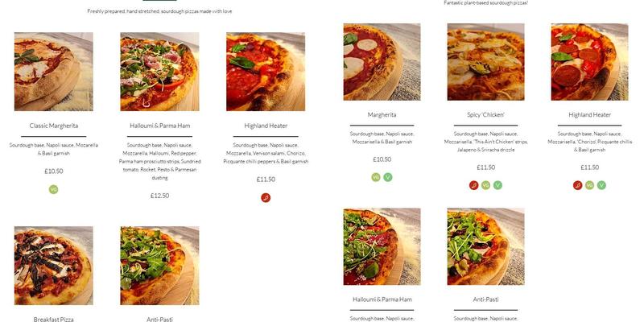The width and height of the screenshot is (644, 322).
Task: Click the Classic Margherita title
Action: coord(54,126)
